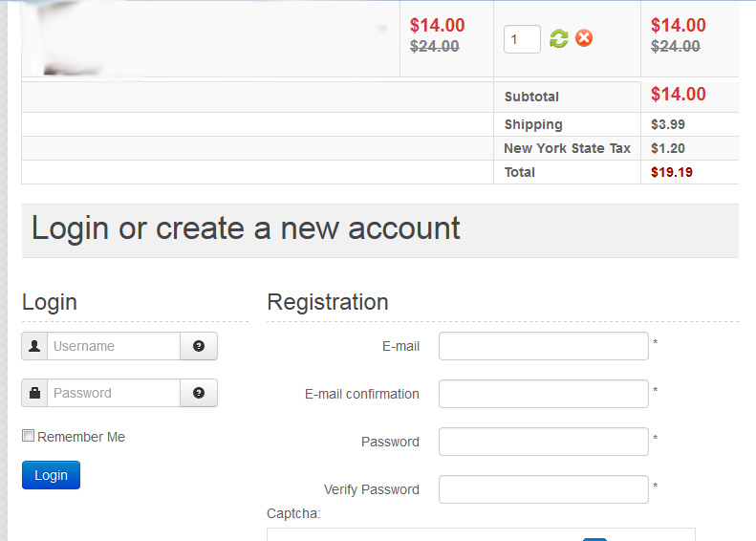Enable the Remember Me checkbox

coord(29,436)
